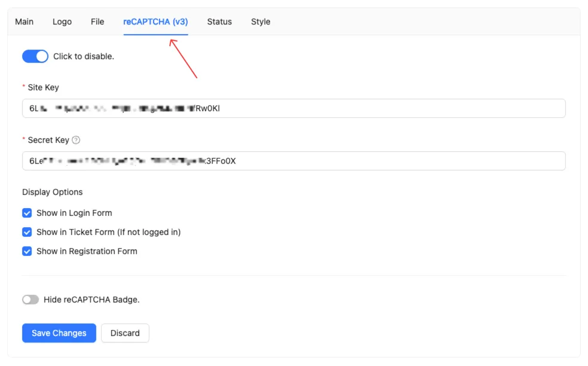Open the Logo tab

click(62, 22)
